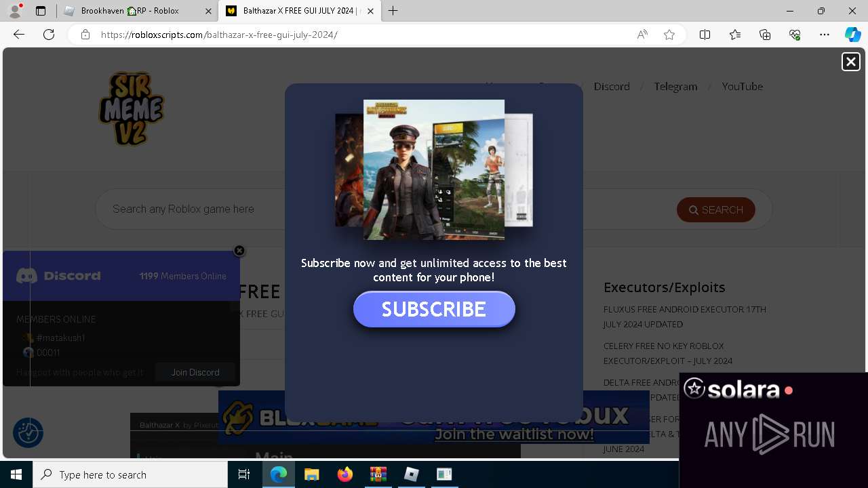Image resolution: width=868 pixels, height=488 pixels.
Task: Close the Balthazar X browser tab
Action: coord(370,11)
